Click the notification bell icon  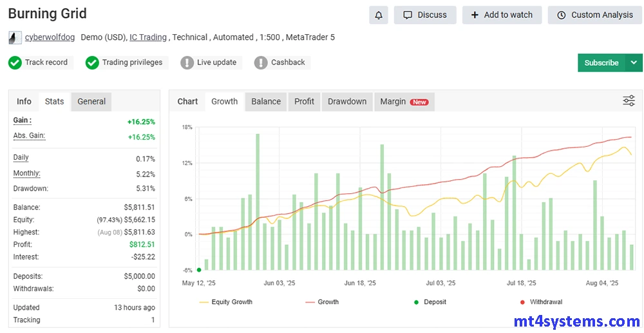coord(379,15)
